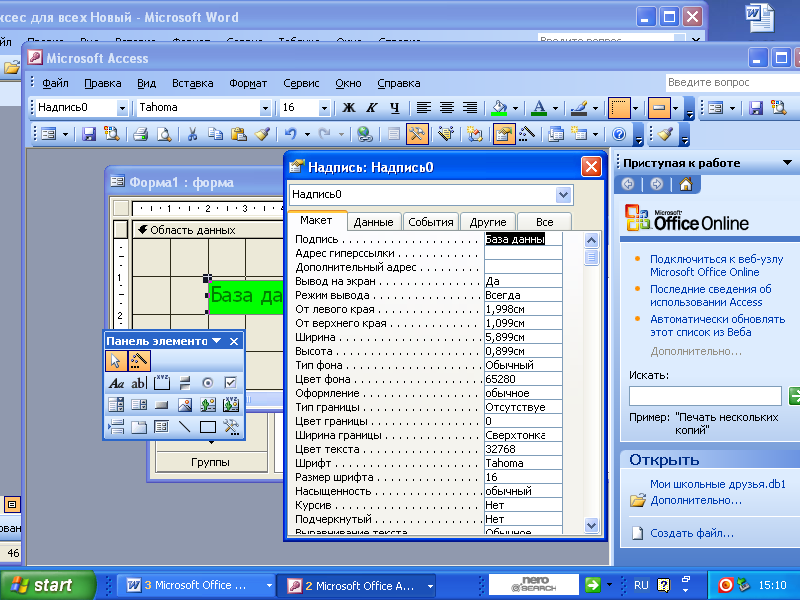Open undo history dropdown arrow

307,135
